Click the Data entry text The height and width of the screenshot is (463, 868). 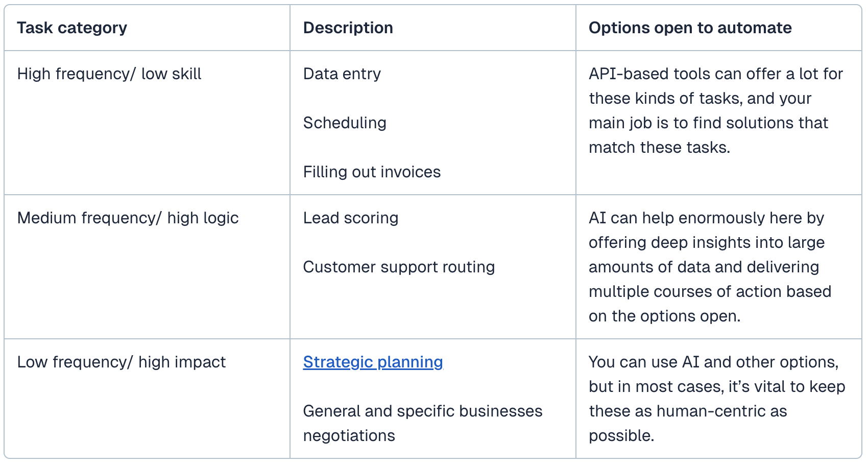point(342,74)
